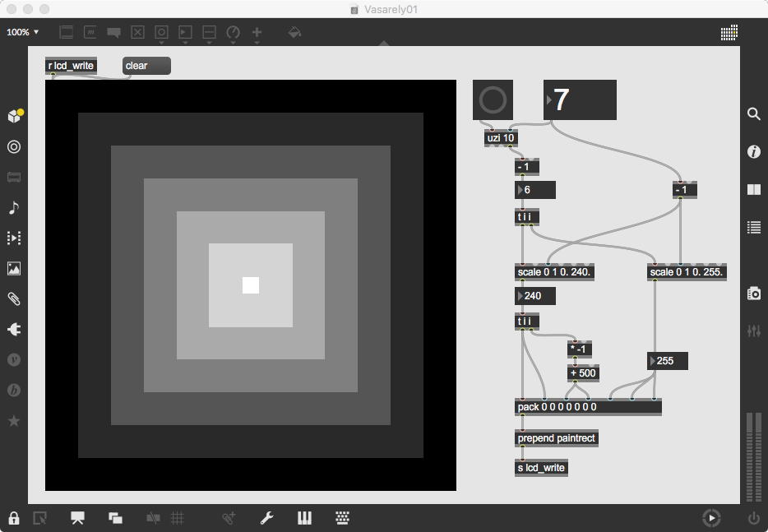Open the inspector info icon
The width and height of the screenshot is (768, 532).
(x=754, y=152)
